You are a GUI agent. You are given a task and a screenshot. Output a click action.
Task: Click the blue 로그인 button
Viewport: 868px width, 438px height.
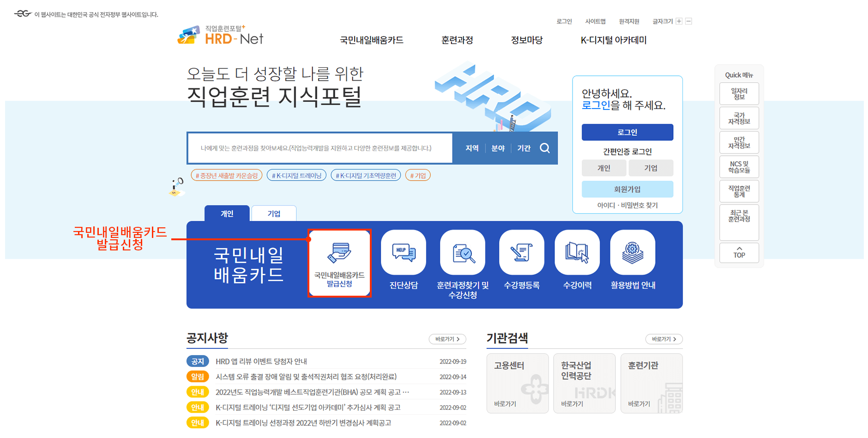click(x=627, y=132)
